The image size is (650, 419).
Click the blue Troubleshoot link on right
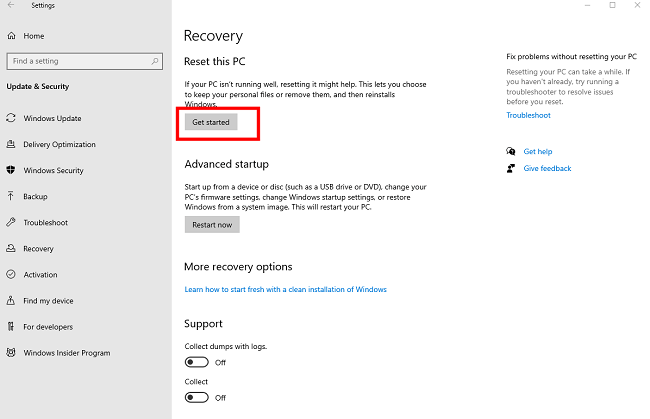pyautogui.click(x=529, y=115)
